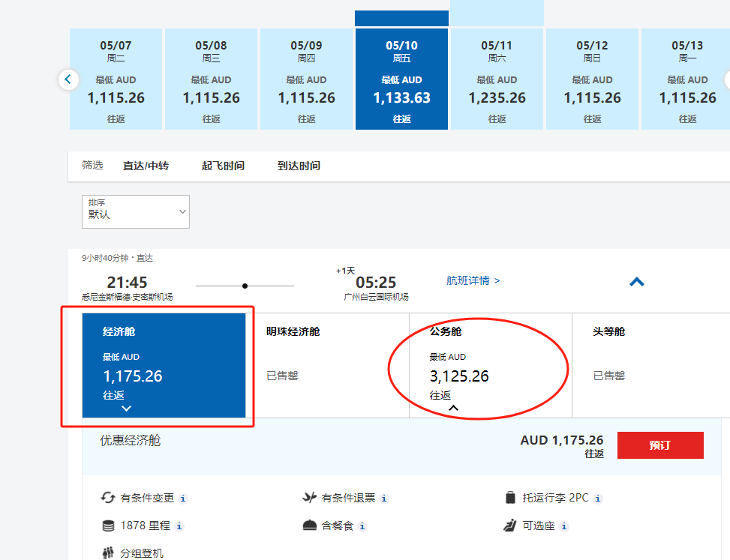Open info for 有条件变更
This screenshot has height=560, width=730.
pos(183,499)
